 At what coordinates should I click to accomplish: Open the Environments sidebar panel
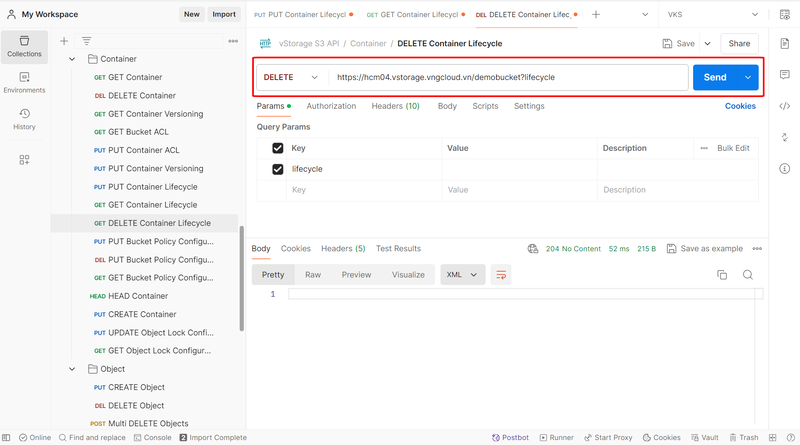pos(24,82)
